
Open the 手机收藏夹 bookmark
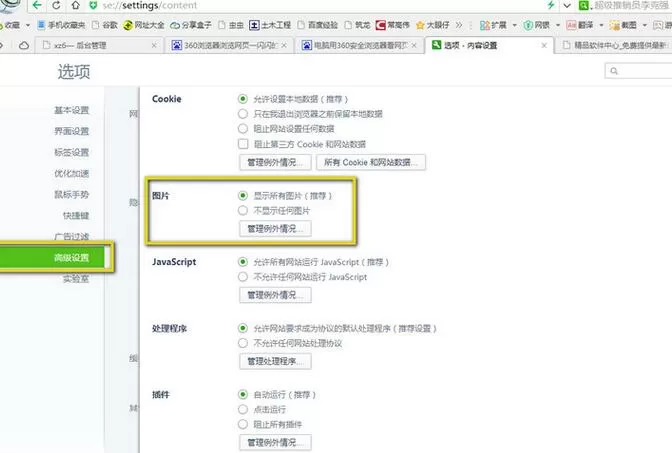(61, 25)
